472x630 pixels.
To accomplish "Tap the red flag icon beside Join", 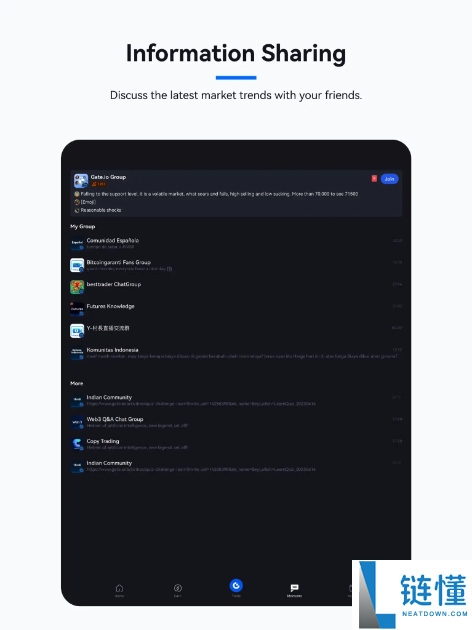I will [x=374, y=178].
